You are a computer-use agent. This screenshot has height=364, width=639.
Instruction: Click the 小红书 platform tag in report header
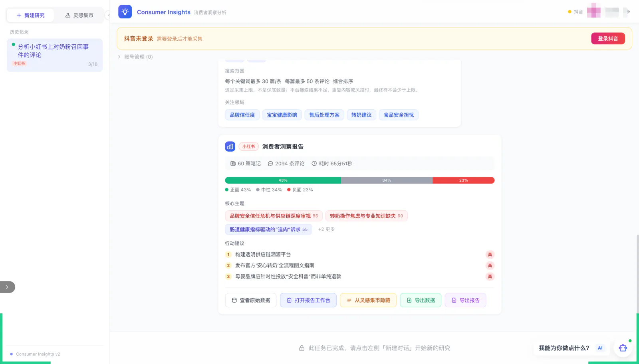[x=248, y=146]
